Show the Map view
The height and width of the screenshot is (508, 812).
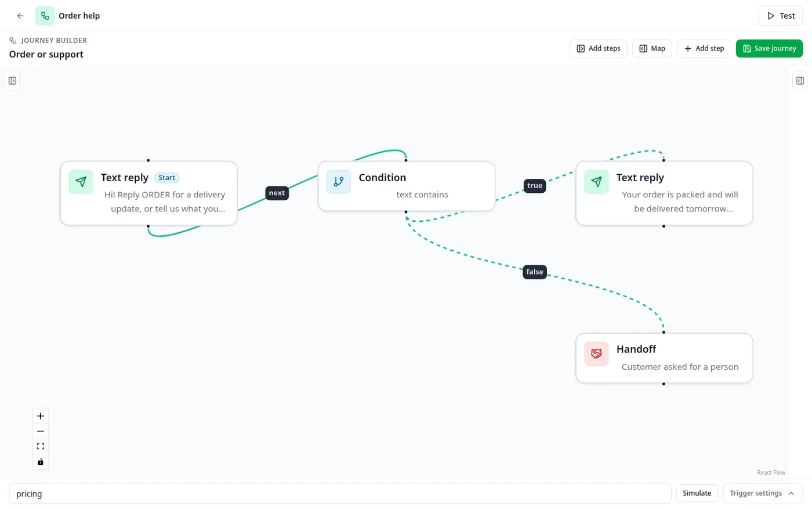point(652,49)
